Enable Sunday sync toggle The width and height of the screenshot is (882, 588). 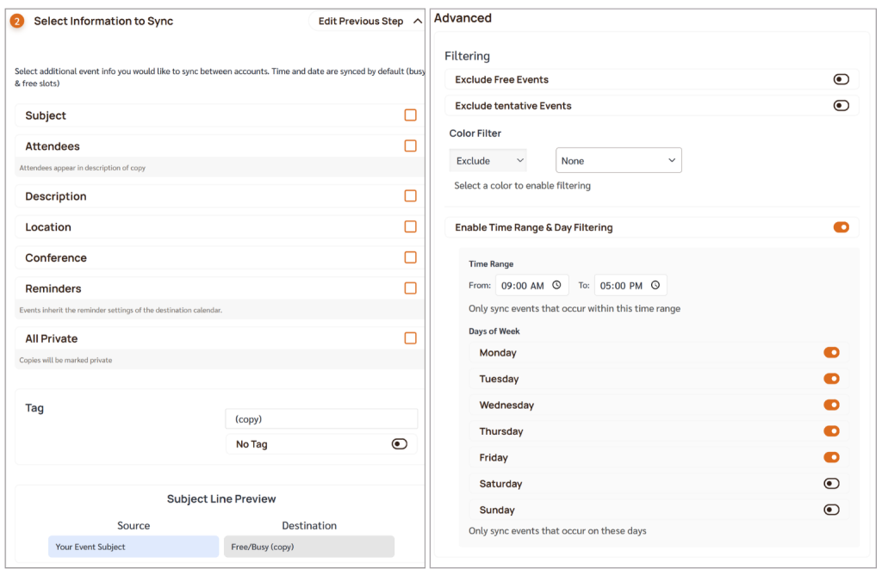tap(831, 510)
